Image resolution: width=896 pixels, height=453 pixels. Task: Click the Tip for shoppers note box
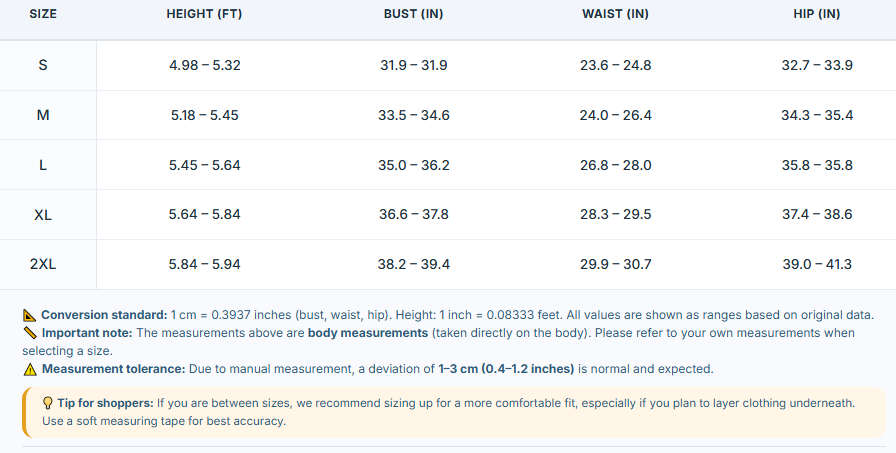point(454,412)
